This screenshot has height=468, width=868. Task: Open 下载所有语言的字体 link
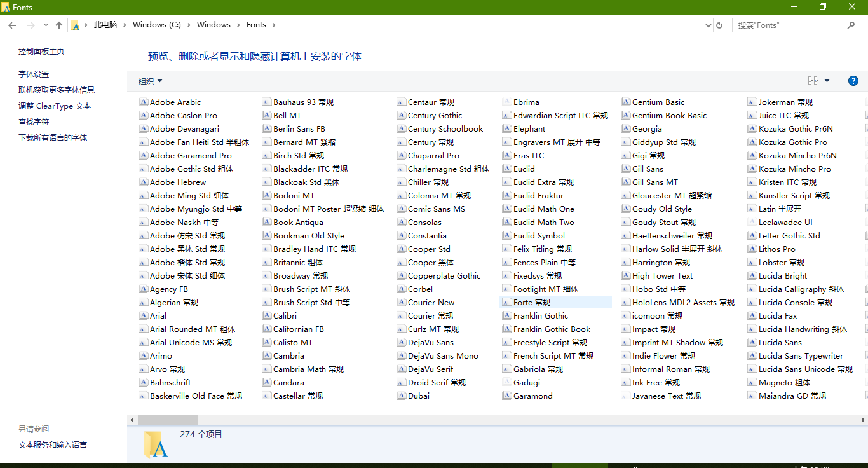coord(53,137)
